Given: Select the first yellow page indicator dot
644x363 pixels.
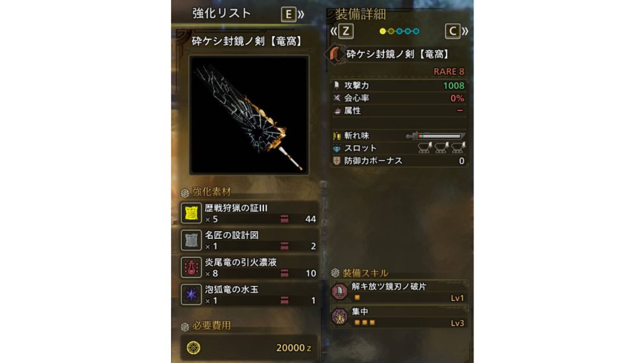Looking at the screenshot, I should click(x=382, y=31).
